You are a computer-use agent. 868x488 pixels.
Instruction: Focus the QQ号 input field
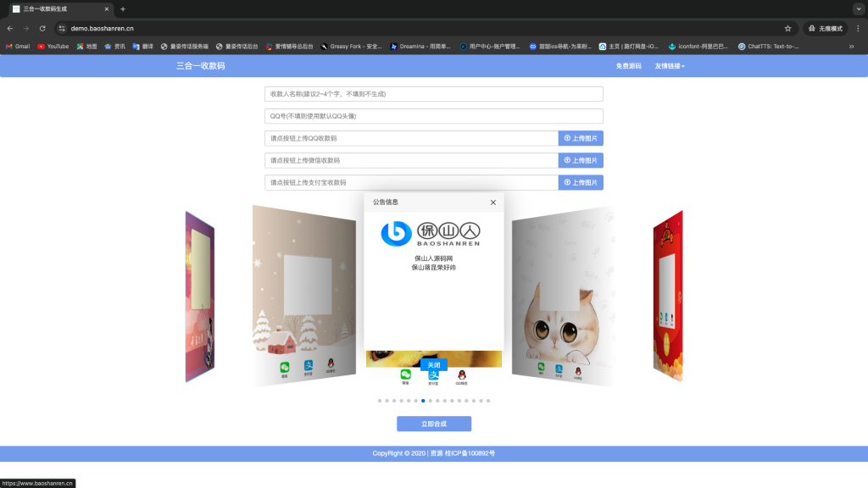click(x=433, y=116)
